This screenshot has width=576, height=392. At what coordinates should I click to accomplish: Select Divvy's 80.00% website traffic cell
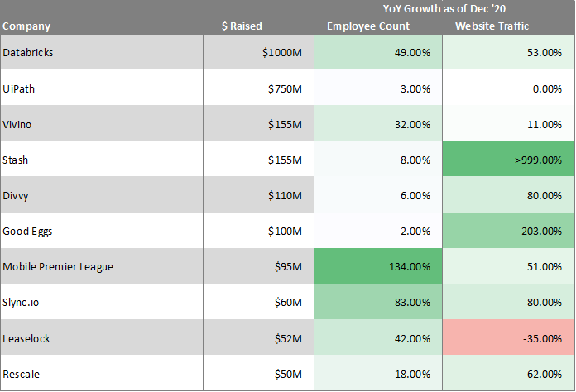[508, 194]
